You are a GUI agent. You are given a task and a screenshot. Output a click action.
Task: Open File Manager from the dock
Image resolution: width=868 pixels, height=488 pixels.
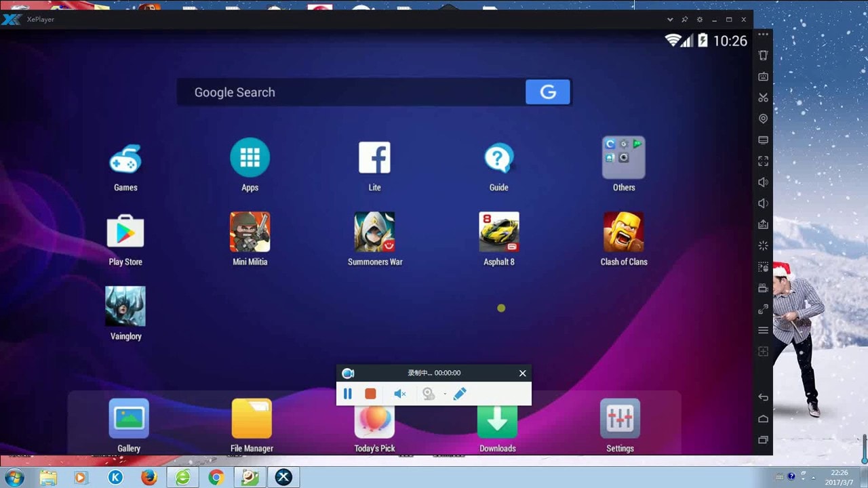[x=252, y=419]
